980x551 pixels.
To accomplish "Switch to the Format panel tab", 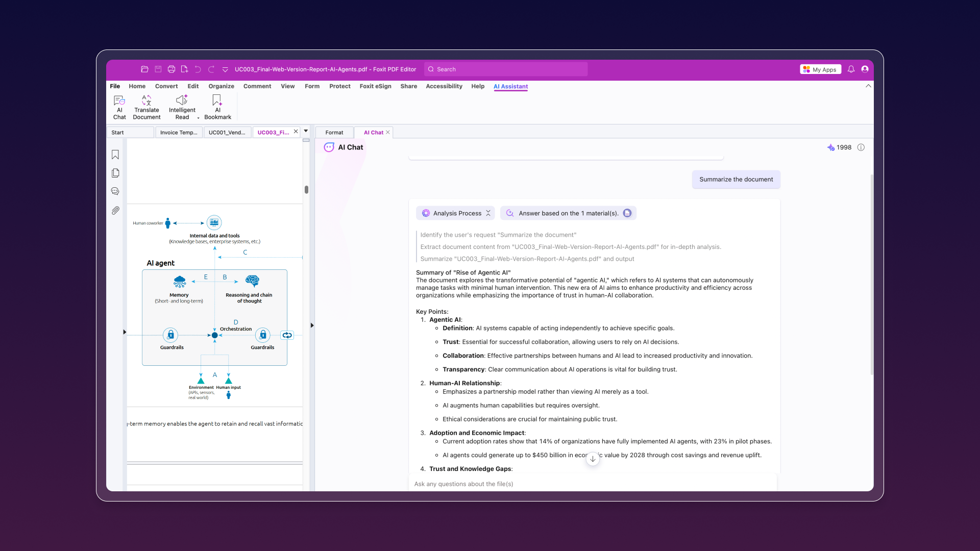I will click(334, 133).
